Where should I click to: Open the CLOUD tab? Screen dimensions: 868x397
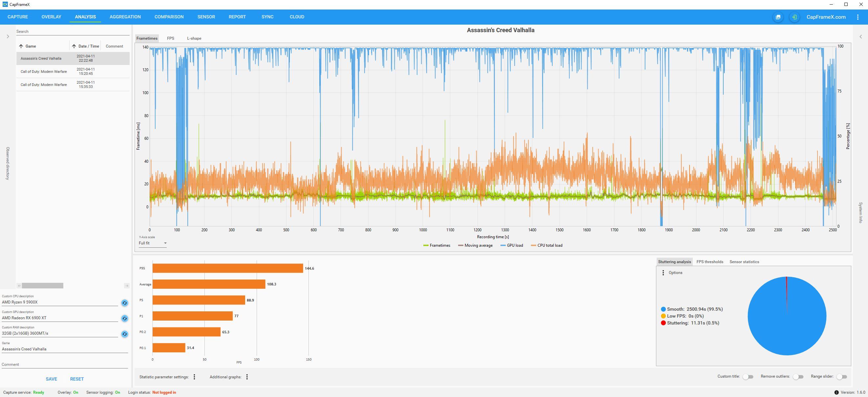coord(297,17)
